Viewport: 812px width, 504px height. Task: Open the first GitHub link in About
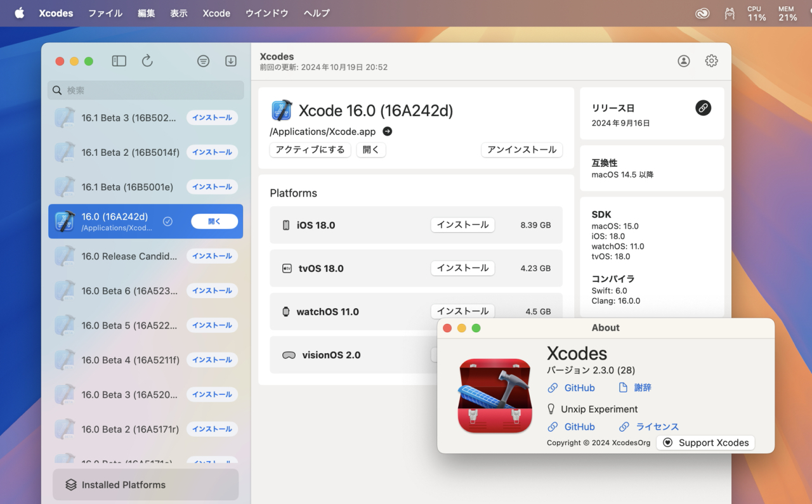click(572, 387)
